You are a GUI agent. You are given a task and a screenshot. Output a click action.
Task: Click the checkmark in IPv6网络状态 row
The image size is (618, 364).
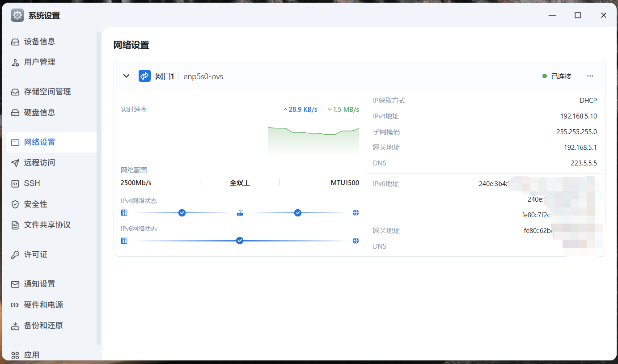[x=240, y=241]
